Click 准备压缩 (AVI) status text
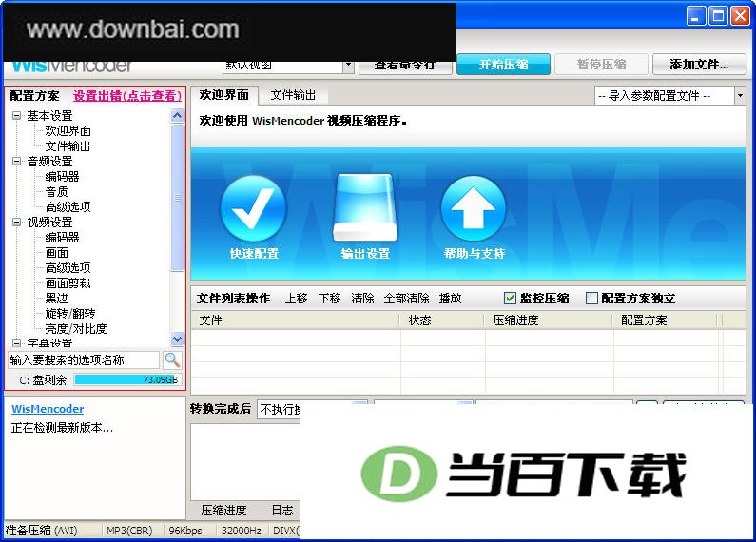 tap(41, 531)
